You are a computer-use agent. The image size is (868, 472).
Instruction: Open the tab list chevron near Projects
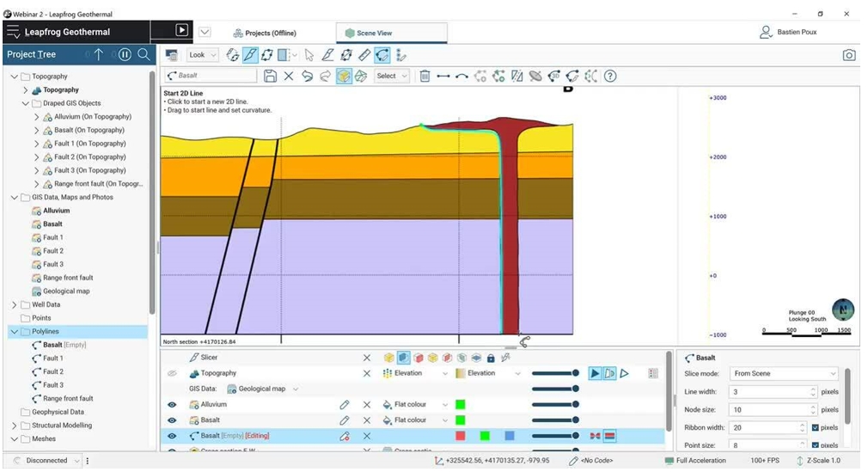[x=205, y=32]
